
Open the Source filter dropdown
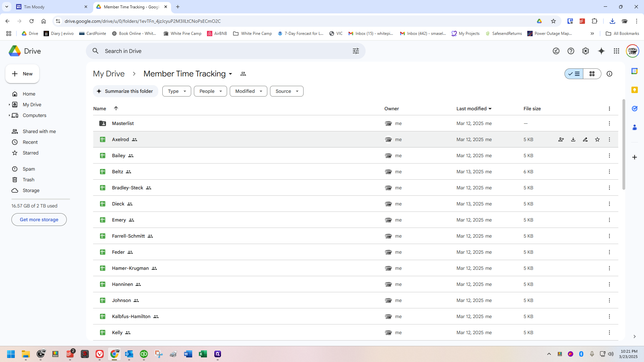tap(287, 91)
